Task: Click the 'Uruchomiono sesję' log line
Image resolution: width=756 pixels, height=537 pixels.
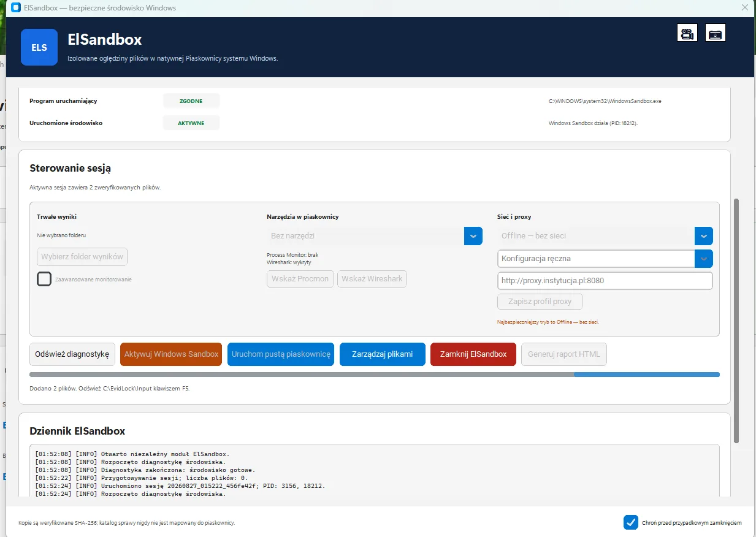Action: [180, 486]
